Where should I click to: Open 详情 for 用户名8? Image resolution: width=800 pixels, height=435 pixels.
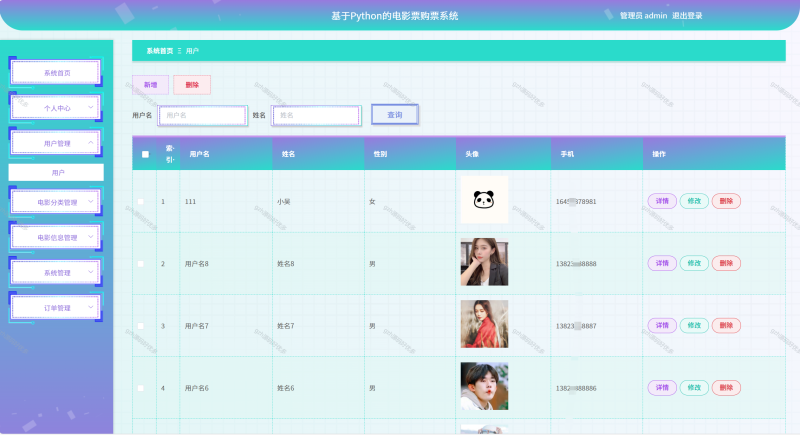[x=662, y=263]
